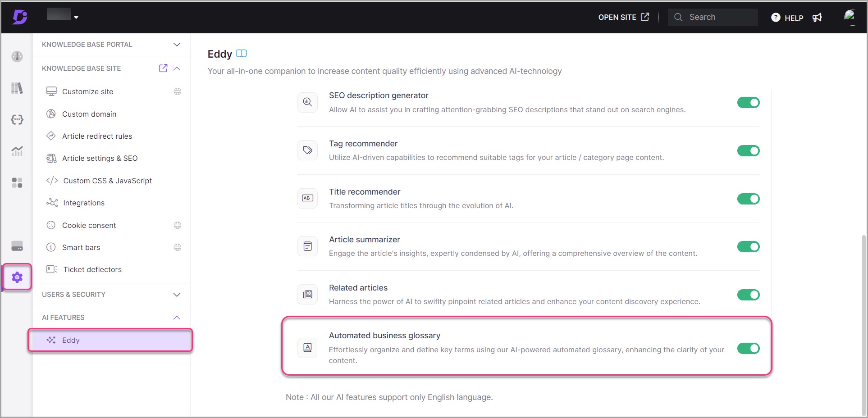
Task: Open the dashboard gauge icon in sidebar
Action: click(17, 56)
